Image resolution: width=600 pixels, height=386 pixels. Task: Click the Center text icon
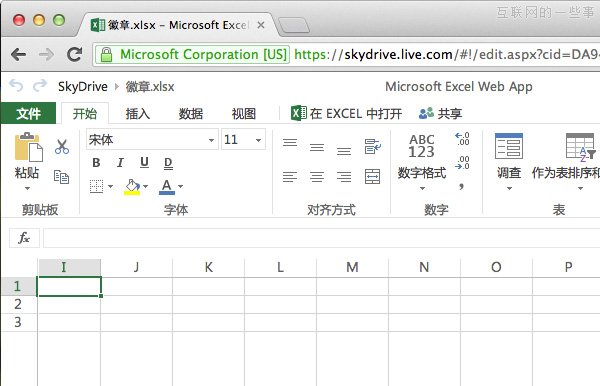[x=317, y=177]
